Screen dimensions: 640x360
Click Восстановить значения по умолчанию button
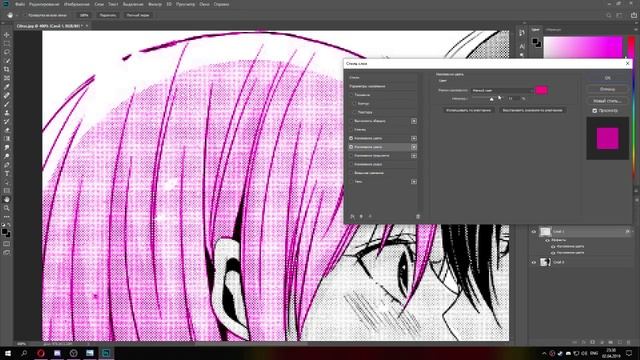coord(532,110)
